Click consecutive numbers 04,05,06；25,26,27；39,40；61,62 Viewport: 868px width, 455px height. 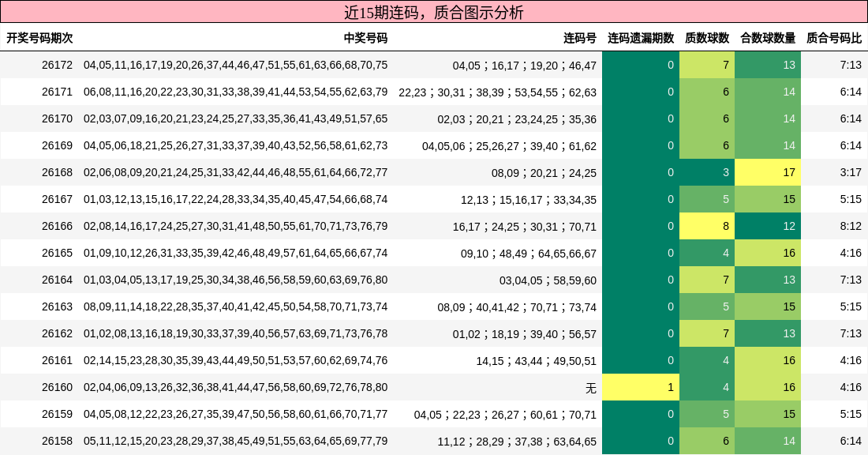pyautogui.click(x=509, y=146)
